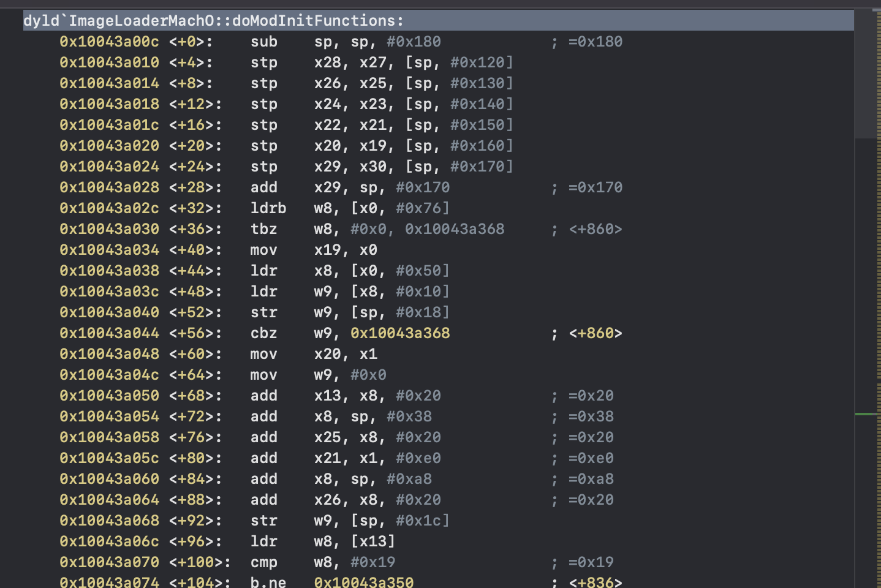Click address 0x10043a060 at offset <+84>

point(109,479)
